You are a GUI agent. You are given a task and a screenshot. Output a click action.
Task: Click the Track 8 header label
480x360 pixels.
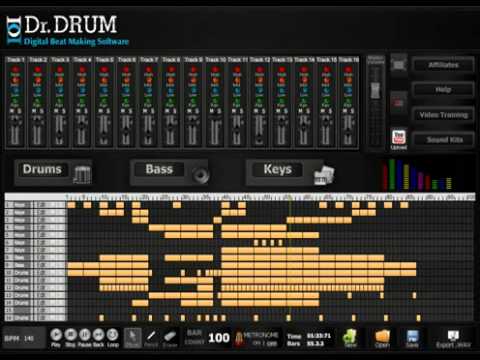(x=171, y=60)
